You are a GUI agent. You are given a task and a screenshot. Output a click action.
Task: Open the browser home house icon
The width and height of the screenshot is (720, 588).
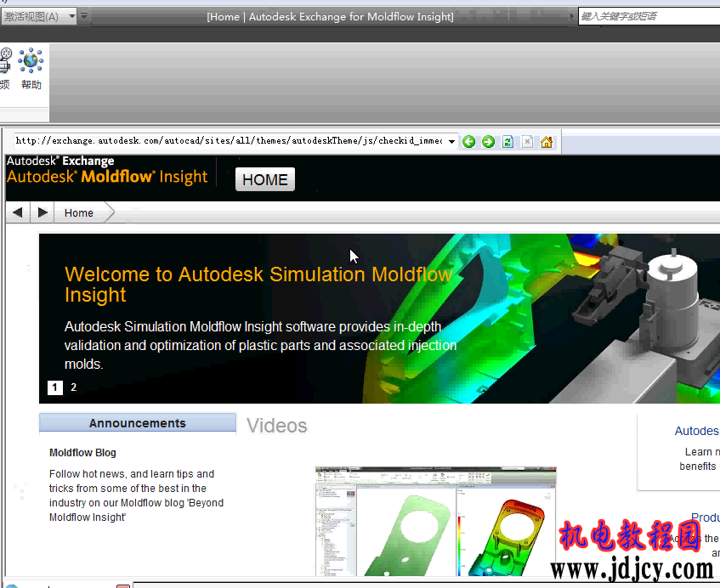click(x=547, y=142)
